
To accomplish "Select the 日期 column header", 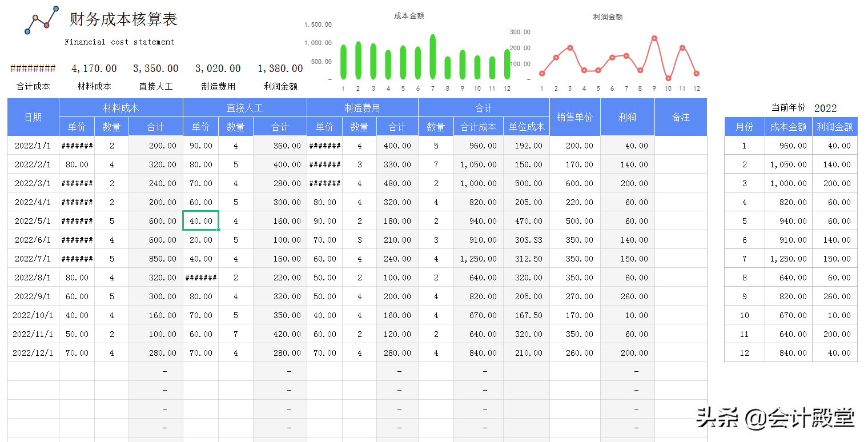I will point(33,116).
